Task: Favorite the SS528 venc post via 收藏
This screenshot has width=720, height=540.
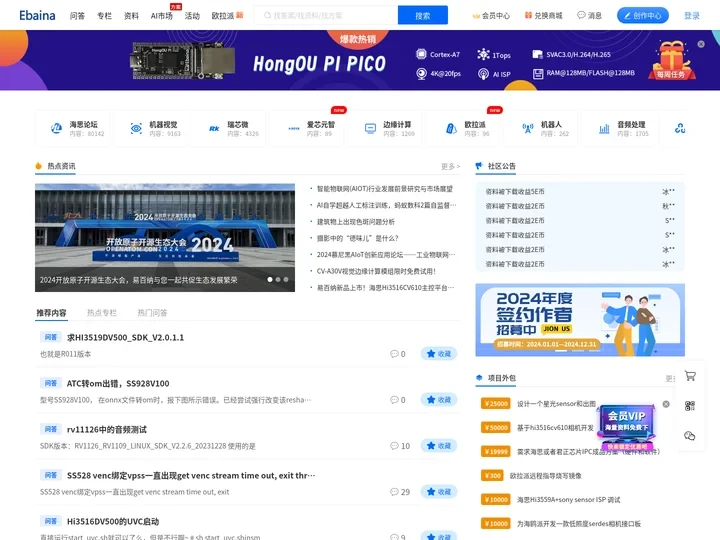Action: pyautogui.click(x=439, y=491)
